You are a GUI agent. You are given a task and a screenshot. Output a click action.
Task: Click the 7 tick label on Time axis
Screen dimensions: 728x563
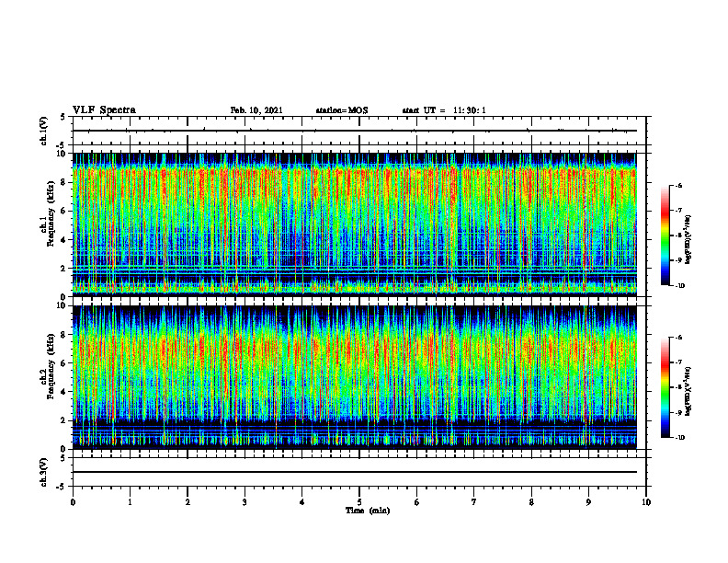(x=474, y=502)
